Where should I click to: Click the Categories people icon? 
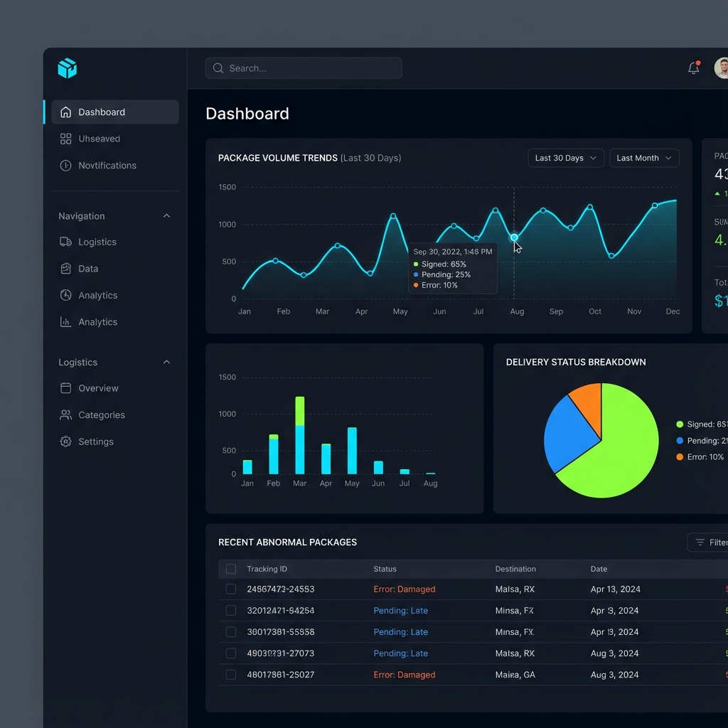[65, 415]
